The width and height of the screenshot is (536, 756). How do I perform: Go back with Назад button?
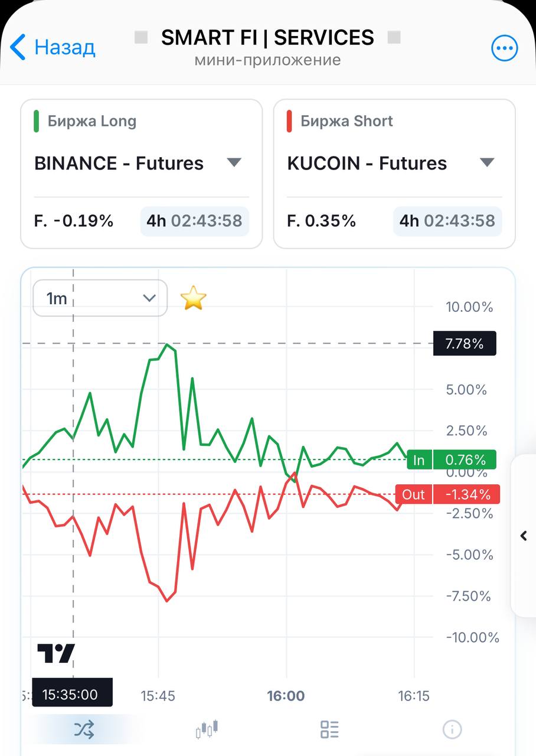[x=53, y=47]
